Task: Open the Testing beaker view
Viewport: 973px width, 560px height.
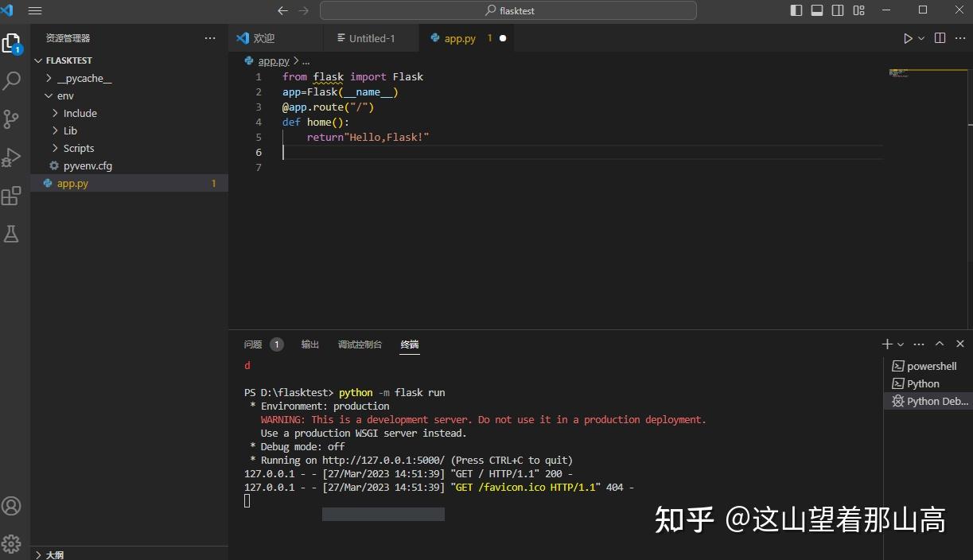Action: [12, 233]
